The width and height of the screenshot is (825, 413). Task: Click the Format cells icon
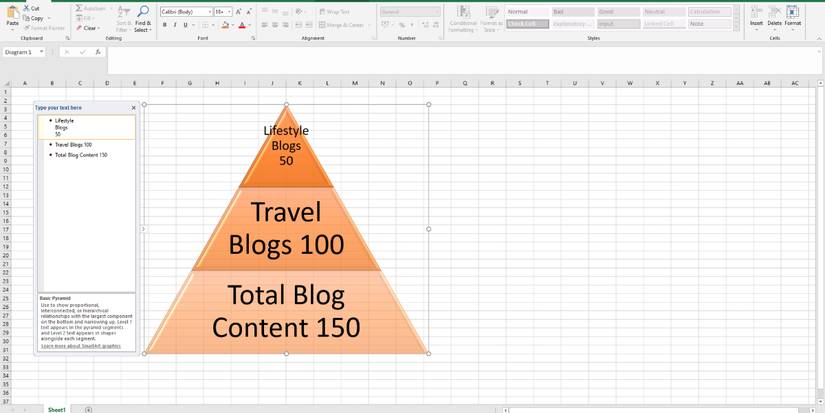click(792, 12)
